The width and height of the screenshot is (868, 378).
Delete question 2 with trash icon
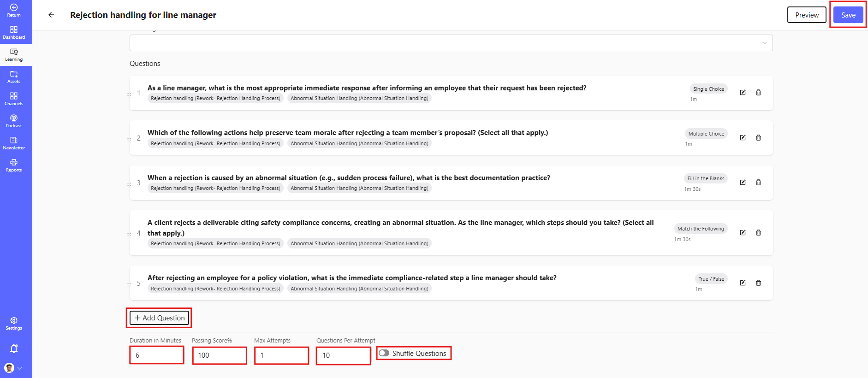[758, 138]
